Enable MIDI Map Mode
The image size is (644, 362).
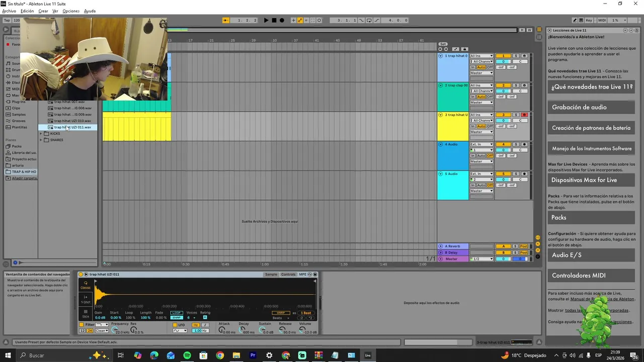tap(602, 20)
